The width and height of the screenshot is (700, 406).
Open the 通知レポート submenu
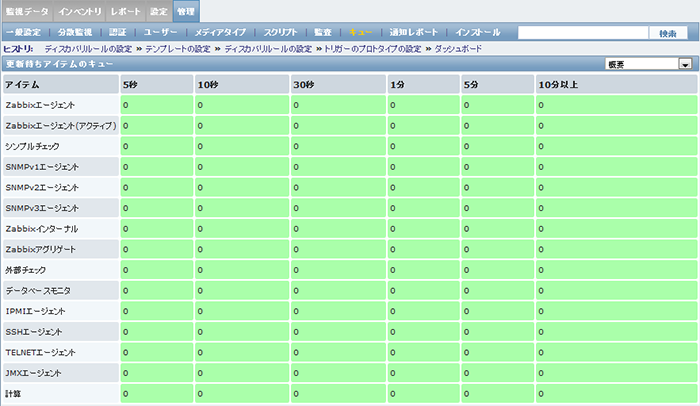(414, 33)
